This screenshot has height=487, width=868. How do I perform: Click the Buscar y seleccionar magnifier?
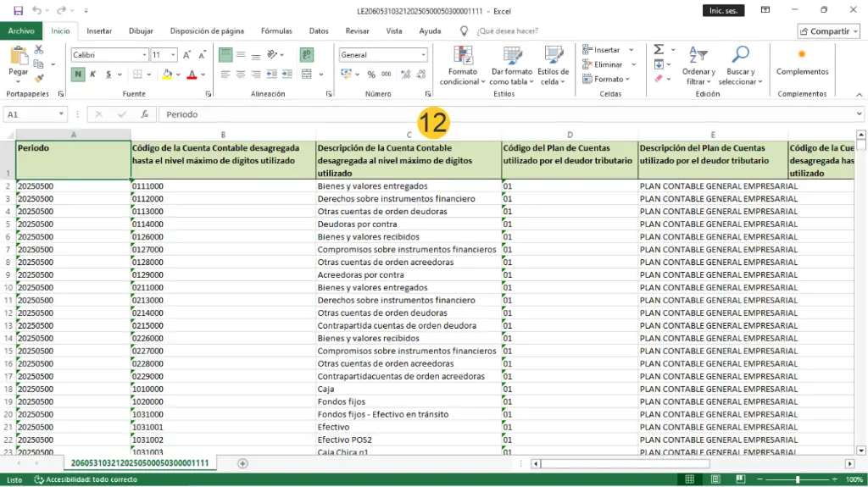coord(739,56)
